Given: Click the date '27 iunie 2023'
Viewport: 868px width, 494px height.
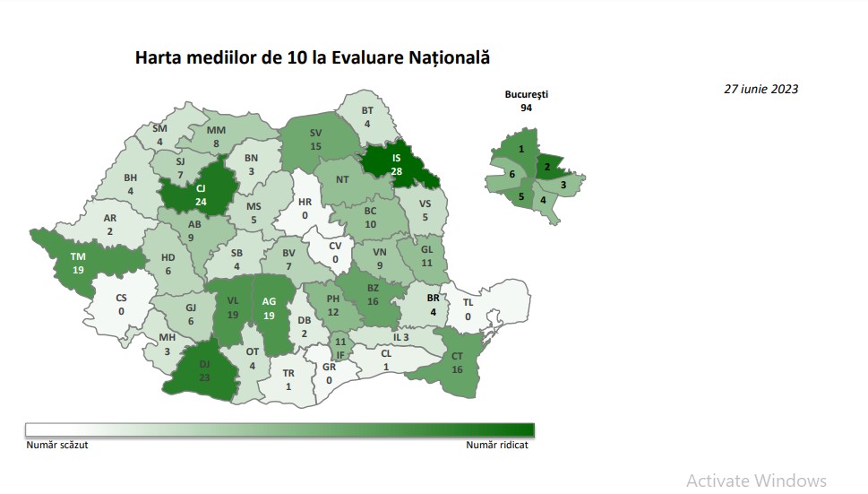Looking at the screenshot, I should [761, 89].
